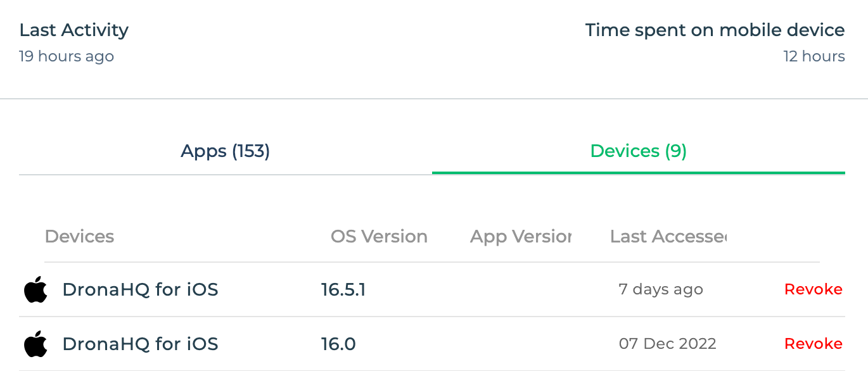868x371 pixels.
Task: Click the '19 hours ago' activity value
Action: (x=67, y=56)
